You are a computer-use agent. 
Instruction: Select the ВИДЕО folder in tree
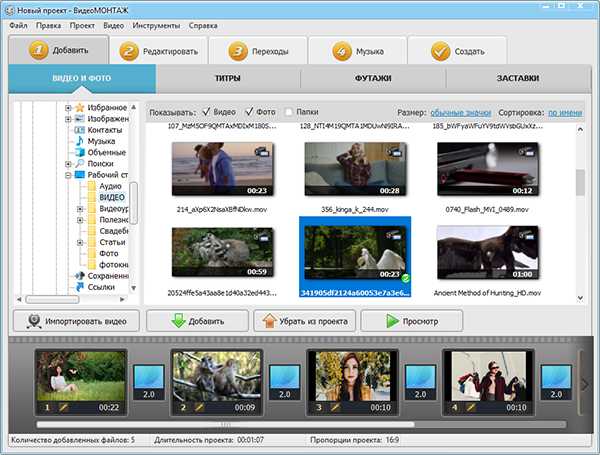pyautogui.click(x=112, y=197)
